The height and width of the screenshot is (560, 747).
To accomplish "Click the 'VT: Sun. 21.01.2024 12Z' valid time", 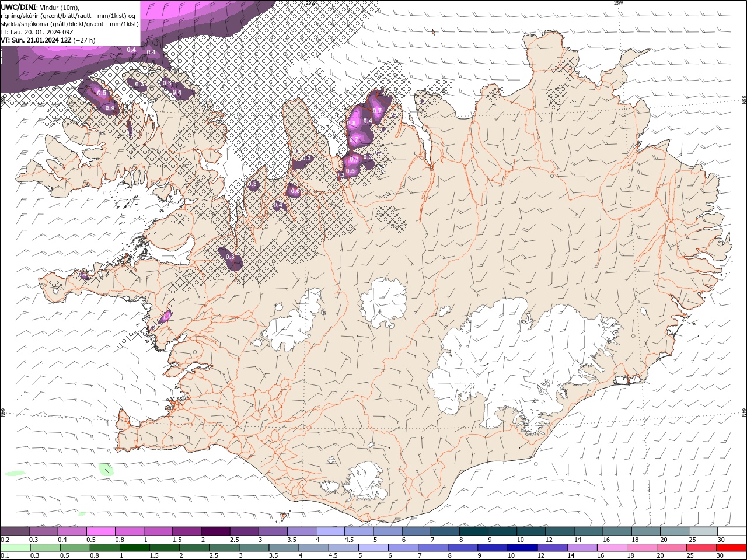I will pyautogui.click(x=36, y=40).
